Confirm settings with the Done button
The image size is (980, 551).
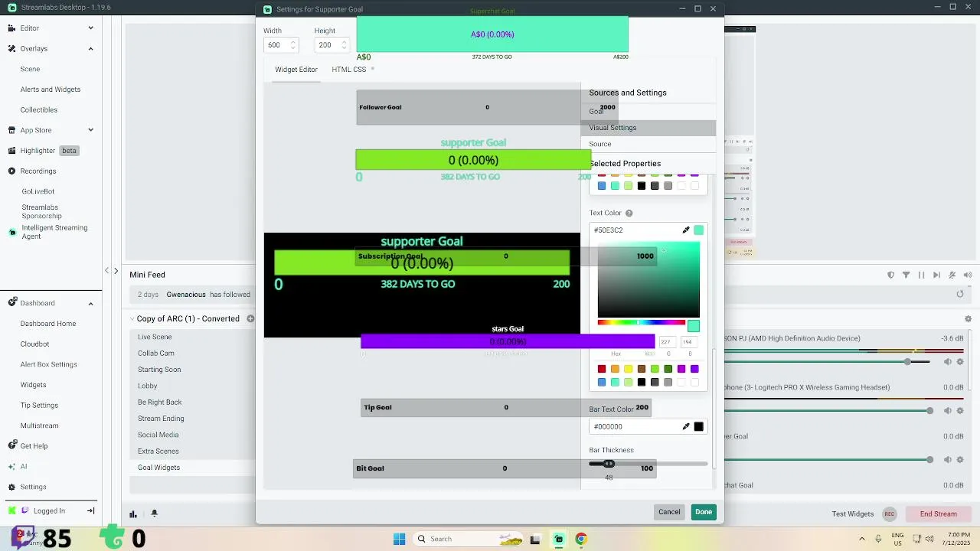coord(704,512)
